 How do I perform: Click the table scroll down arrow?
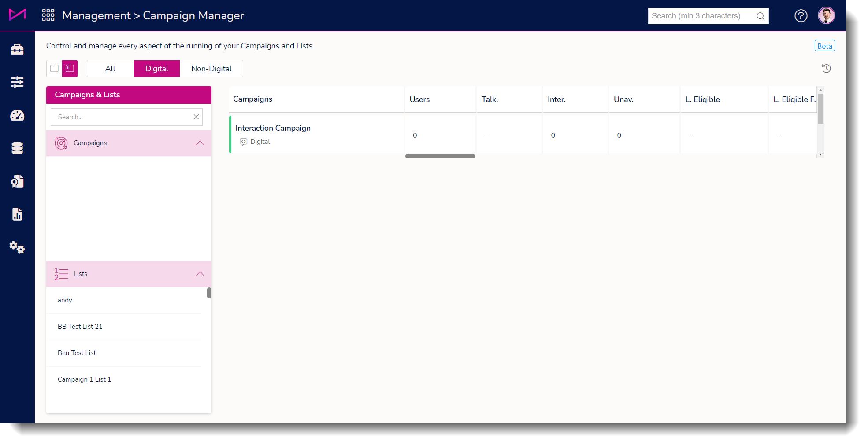(x=820, y=154)
